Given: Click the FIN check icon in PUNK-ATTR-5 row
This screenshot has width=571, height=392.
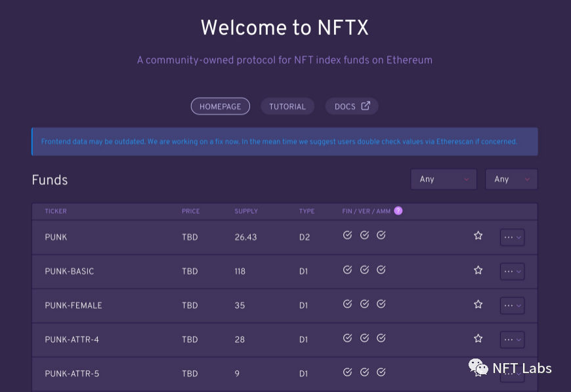Looking at the screenshot, I should pyautogui.click(x=347, y=372).
